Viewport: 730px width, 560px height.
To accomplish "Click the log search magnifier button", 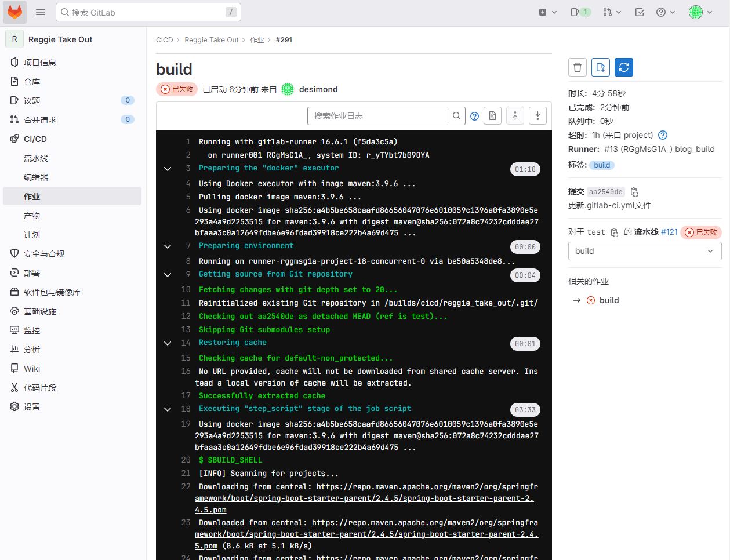I will tap(457, 116).
